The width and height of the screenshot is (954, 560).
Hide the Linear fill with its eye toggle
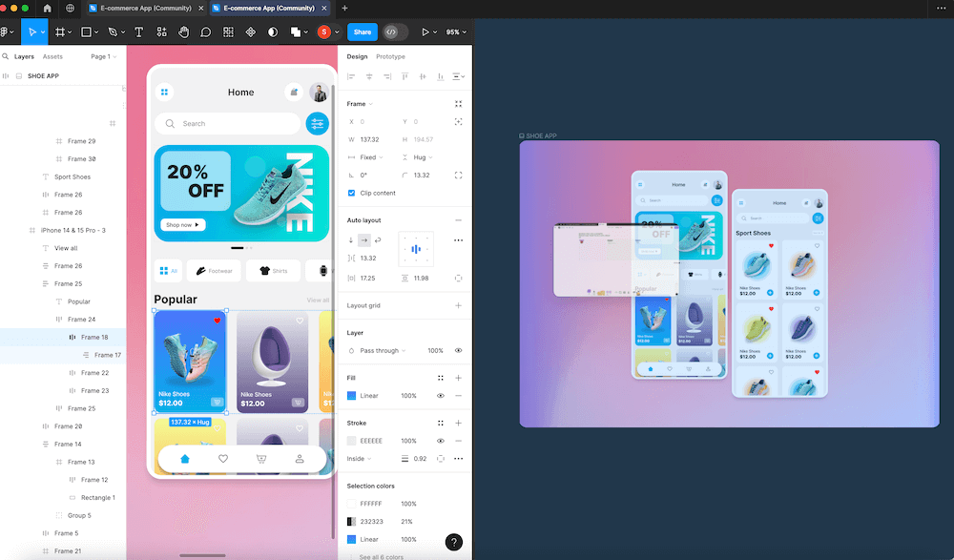pos(440,395)
